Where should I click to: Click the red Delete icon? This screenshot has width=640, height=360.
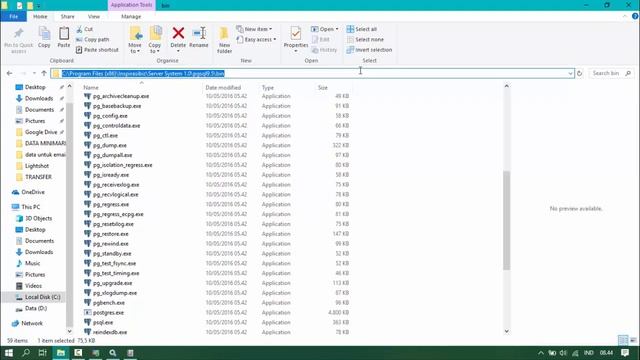pos(178,33)
